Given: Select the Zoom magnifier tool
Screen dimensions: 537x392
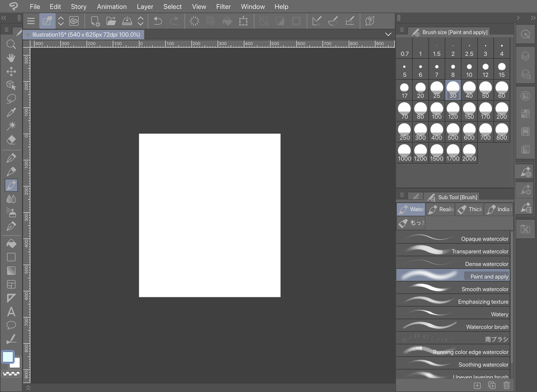Looking at the screenshot, I should click(11, 44).
